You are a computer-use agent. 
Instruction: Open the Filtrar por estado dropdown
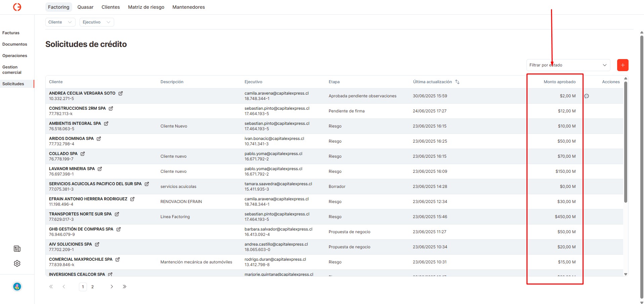(568, 65)
